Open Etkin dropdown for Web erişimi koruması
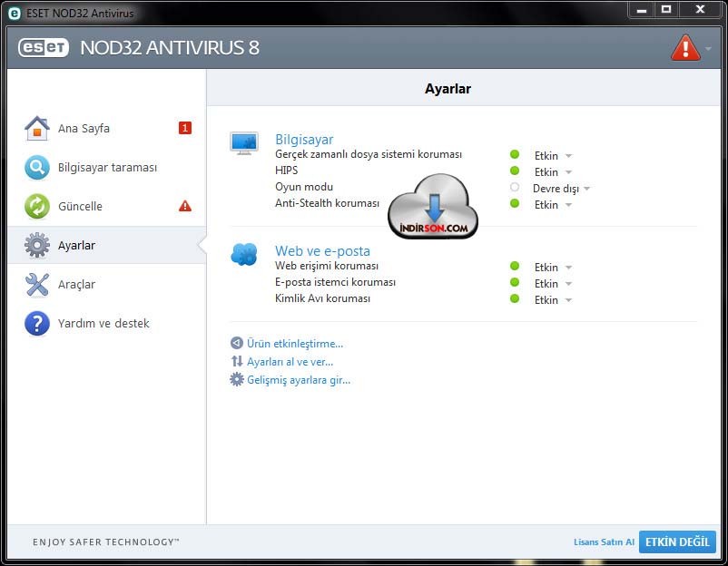Screen dimensions: 728x566 point(553,268)
